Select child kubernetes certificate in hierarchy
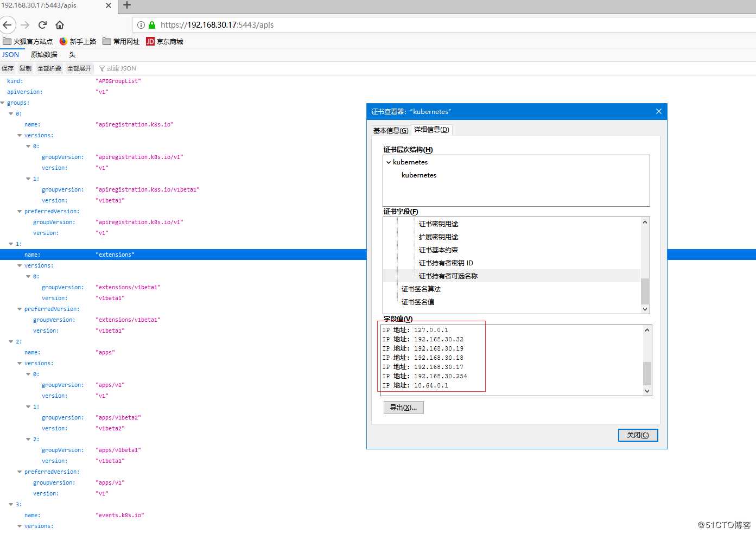 419,175
